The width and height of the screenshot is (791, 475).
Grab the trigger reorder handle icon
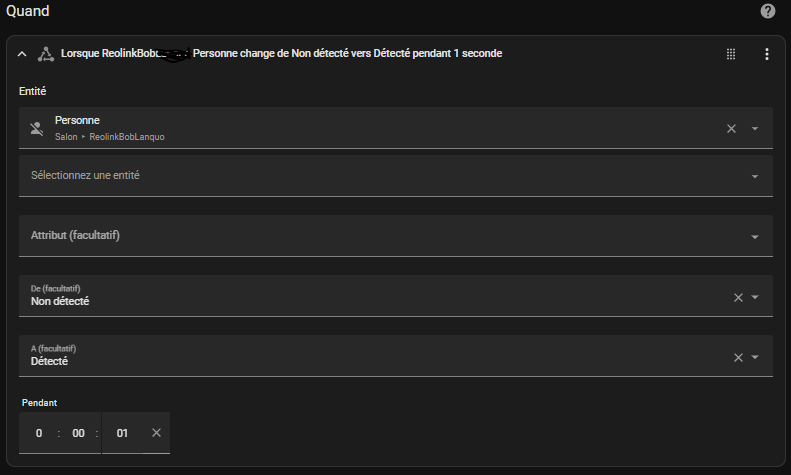[730, 54]
